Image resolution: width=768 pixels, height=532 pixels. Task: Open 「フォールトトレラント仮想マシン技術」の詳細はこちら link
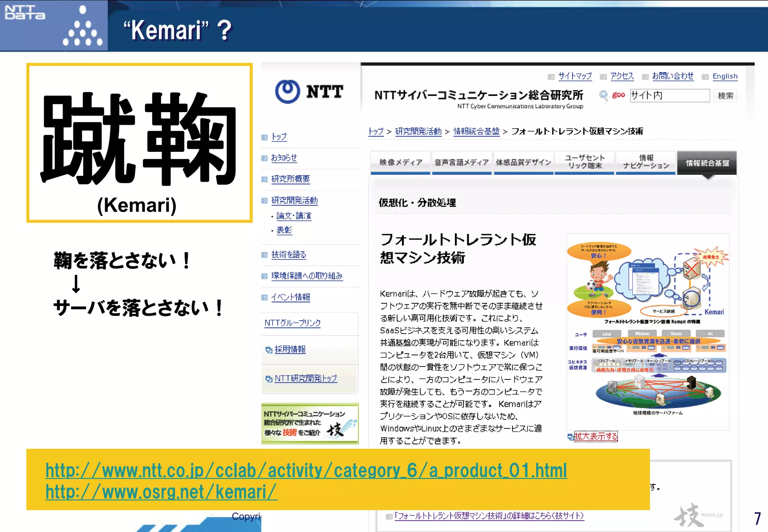point(489,516)
